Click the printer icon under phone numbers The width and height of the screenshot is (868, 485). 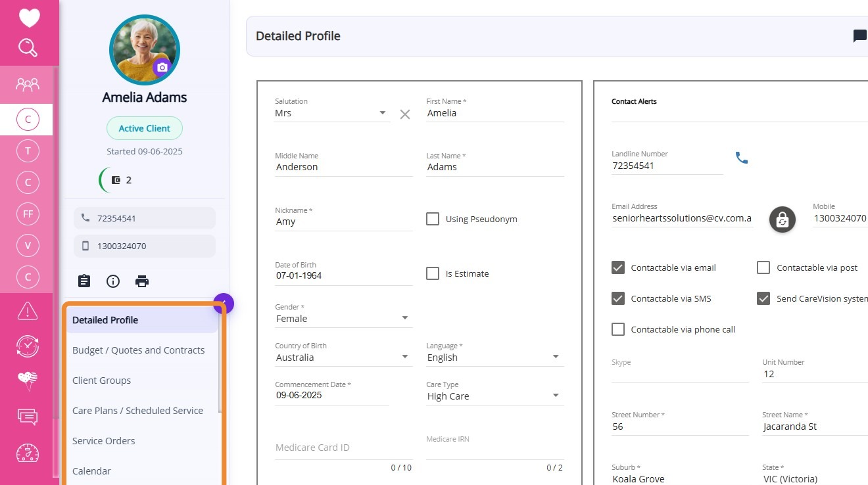click(142, 281)
